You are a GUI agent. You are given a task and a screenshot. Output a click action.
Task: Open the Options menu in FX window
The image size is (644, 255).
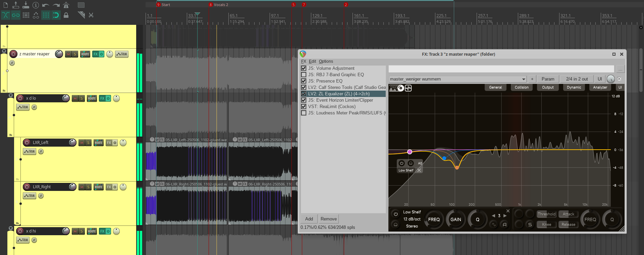click(x=326, y=61)
